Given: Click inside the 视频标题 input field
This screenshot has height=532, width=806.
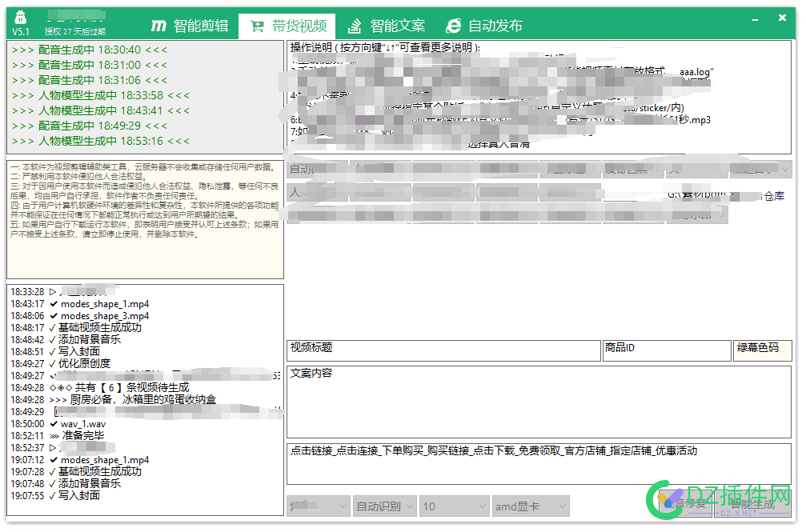Looking at the screenshot, I should 443,350.
